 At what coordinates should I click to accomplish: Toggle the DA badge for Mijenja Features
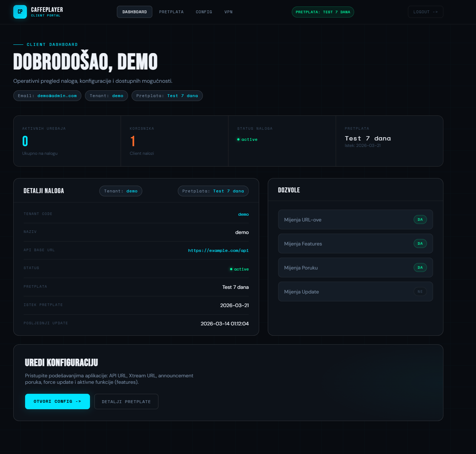[420, 244]
